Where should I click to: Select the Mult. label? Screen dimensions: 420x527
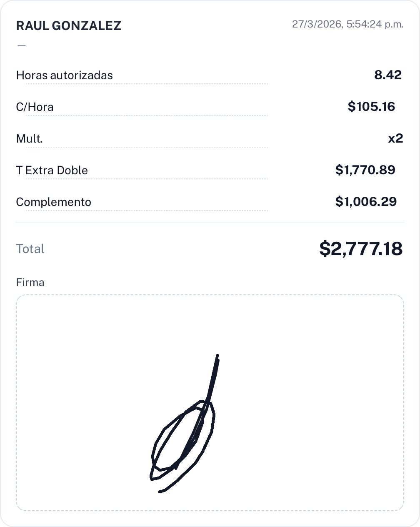29,139
